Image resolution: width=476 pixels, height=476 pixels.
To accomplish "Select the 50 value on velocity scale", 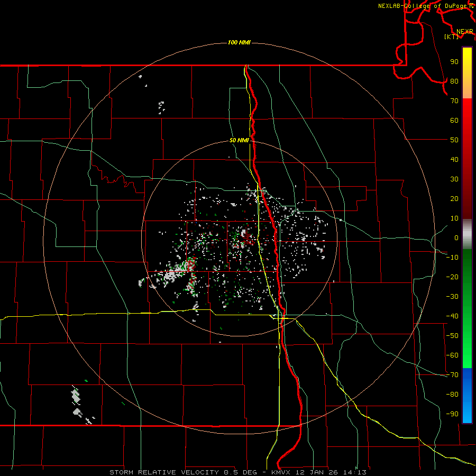I will pyautogui.click(x=454, y=140).
